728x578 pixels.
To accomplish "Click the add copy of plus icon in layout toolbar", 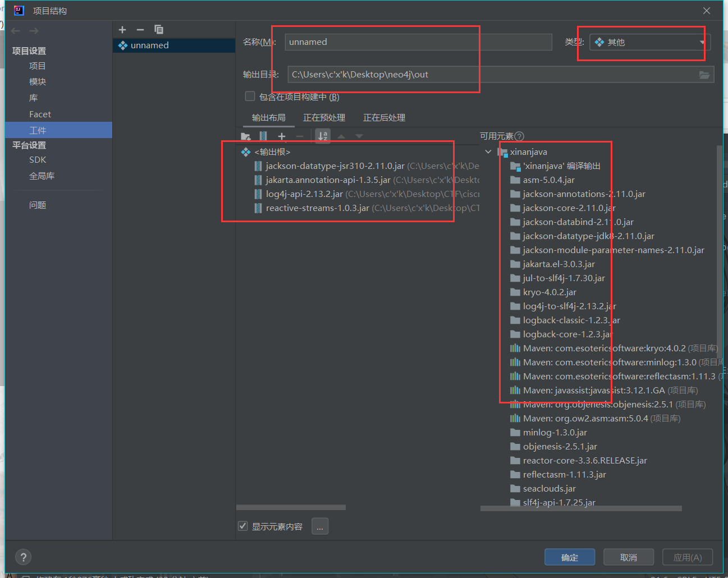I will pos(282,136).
